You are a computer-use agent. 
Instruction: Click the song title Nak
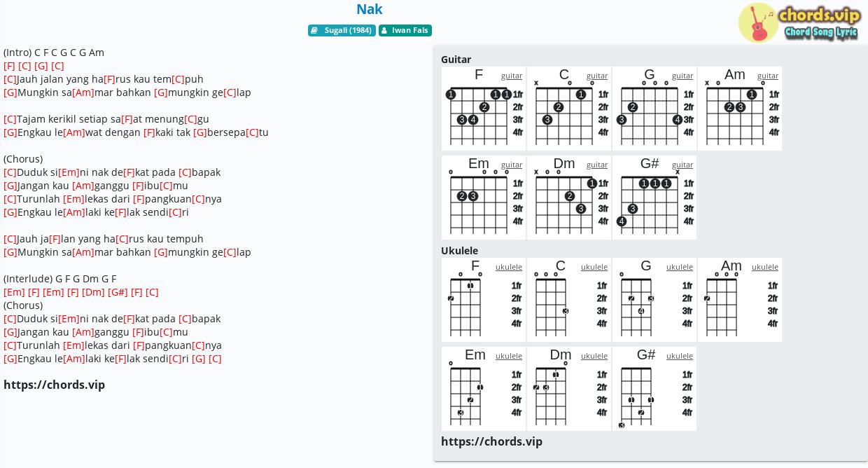tap(370, 9)
